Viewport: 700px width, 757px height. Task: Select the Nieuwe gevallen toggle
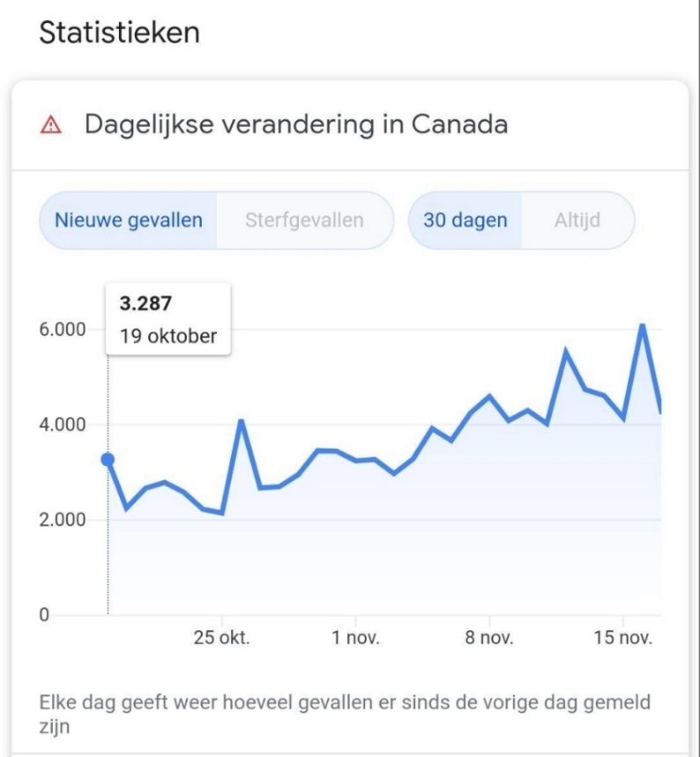coord(129,220)
